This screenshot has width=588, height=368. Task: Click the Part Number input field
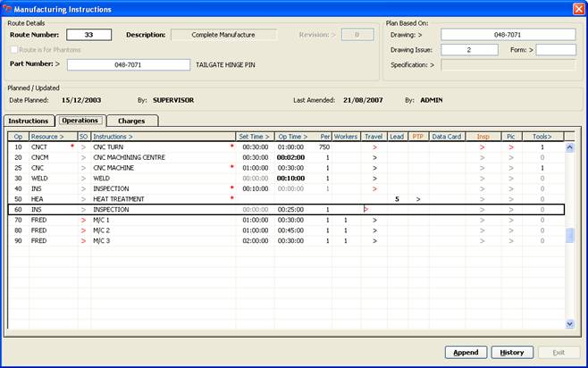pyautogui.click(x=129, y=64)
